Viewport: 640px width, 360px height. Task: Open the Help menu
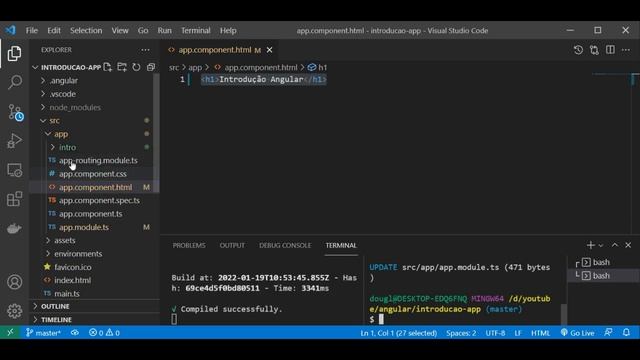click(x=228, y=31)
